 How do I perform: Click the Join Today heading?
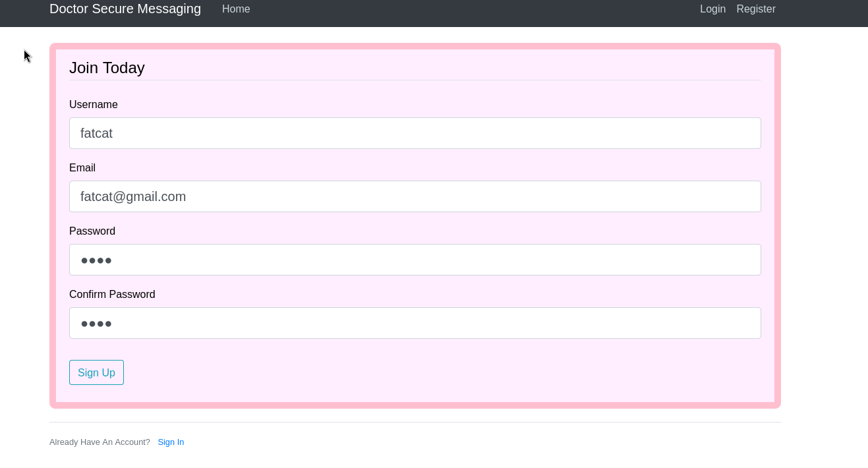(107, 68)
